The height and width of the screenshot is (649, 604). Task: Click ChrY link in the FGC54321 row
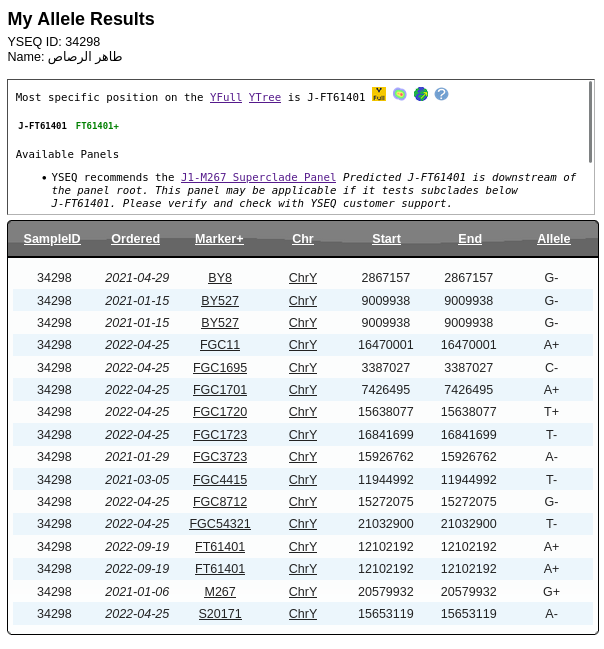tap(303, 524)
